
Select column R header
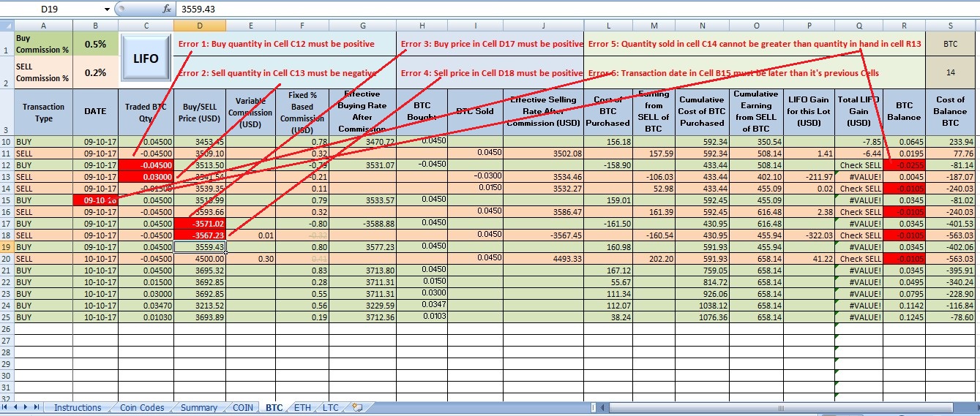904,26
